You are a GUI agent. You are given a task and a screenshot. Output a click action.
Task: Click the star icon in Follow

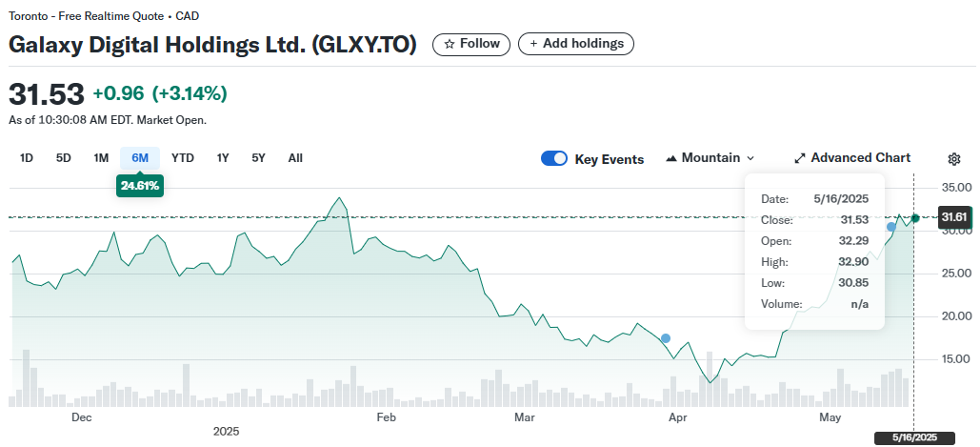[x=450, y=44]
